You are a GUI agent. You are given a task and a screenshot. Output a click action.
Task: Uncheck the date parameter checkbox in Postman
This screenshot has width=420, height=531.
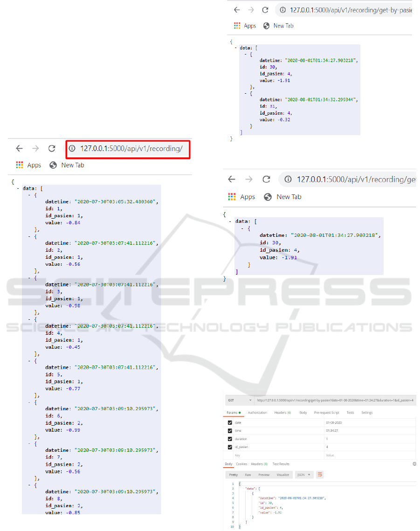pyautogui.click(x=230, y=422)
